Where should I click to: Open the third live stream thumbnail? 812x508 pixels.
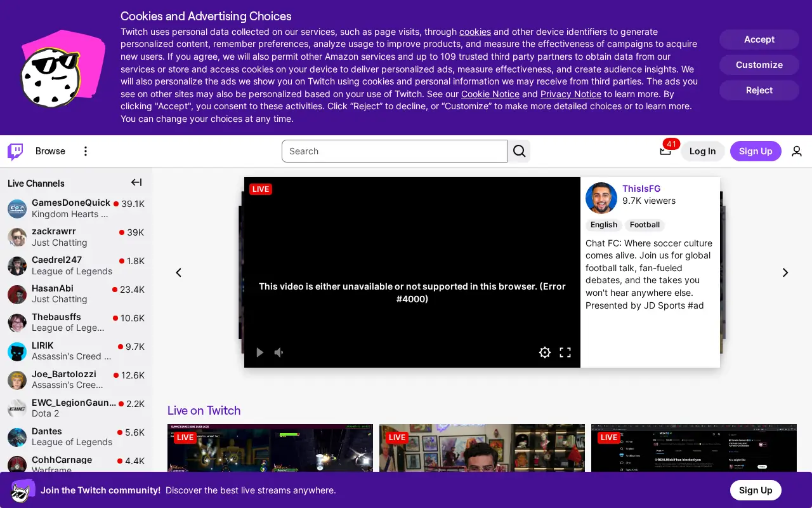tap(694, 448)
